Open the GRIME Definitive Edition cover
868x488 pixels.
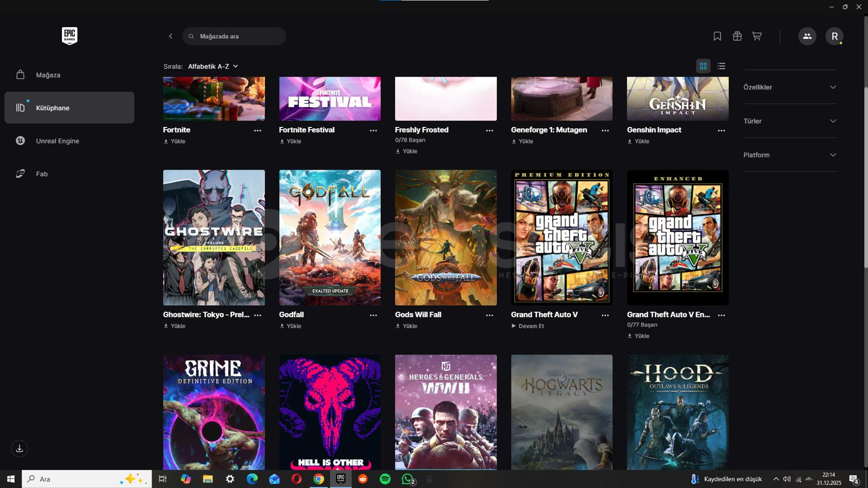click(x=214, y=412)
